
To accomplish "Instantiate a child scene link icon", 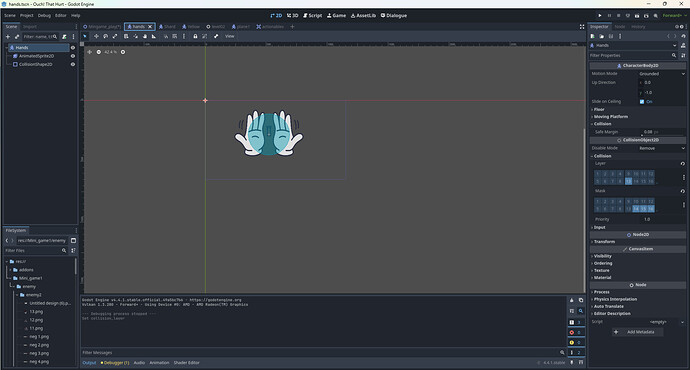I will pos(17,37).
